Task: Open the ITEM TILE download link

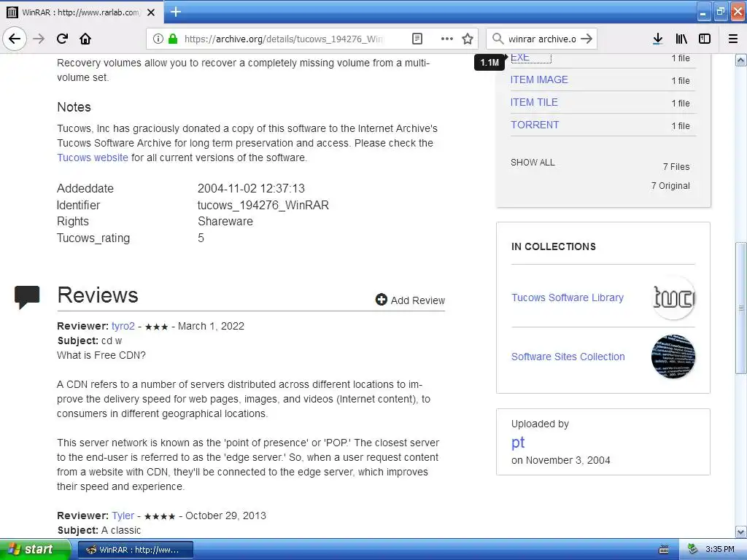Action: click(534, 102)
